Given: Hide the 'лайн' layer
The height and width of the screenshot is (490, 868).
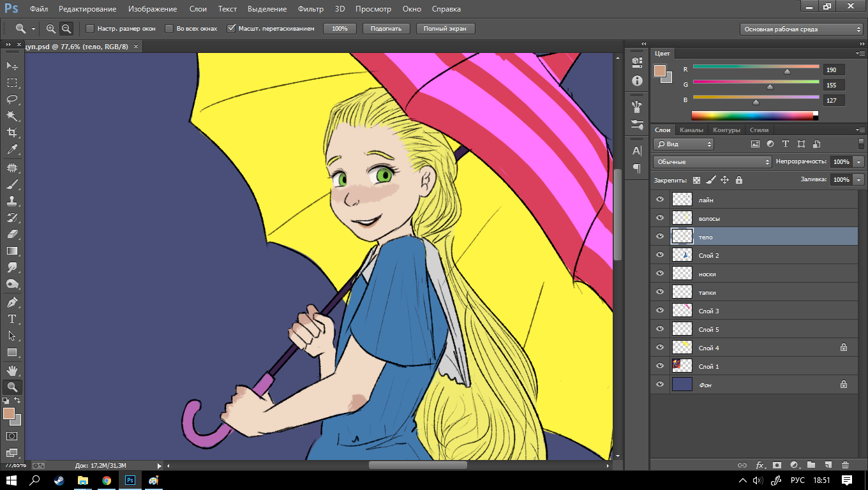Looking at the screenshot, I should click(x=660, y=200).
